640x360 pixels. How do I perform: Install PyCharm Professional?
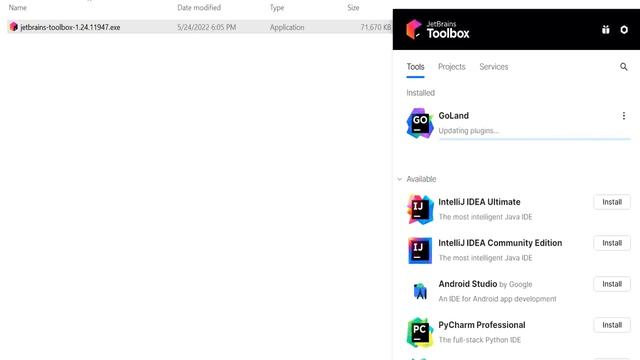click(612, 325)
